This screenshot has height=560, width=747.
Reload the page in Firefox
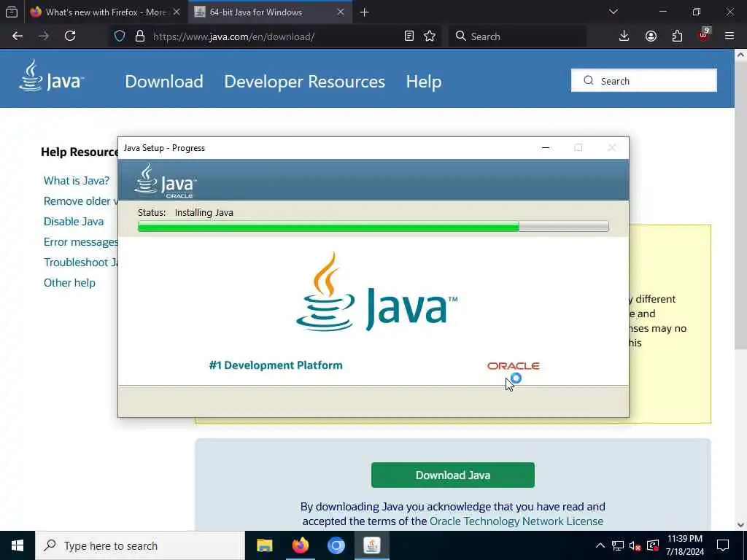(70, 36)
